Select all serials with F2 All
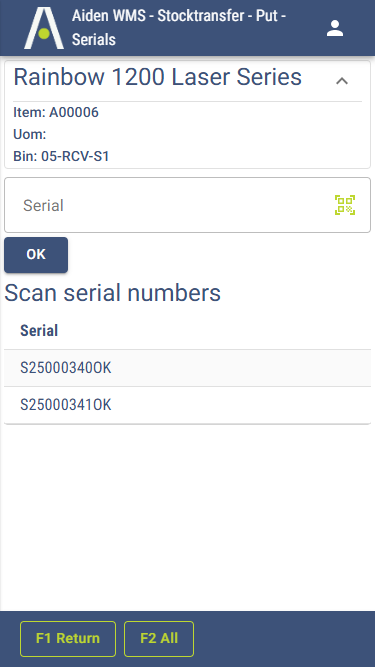This screenshot has height=667, width=375. [159, 638]
